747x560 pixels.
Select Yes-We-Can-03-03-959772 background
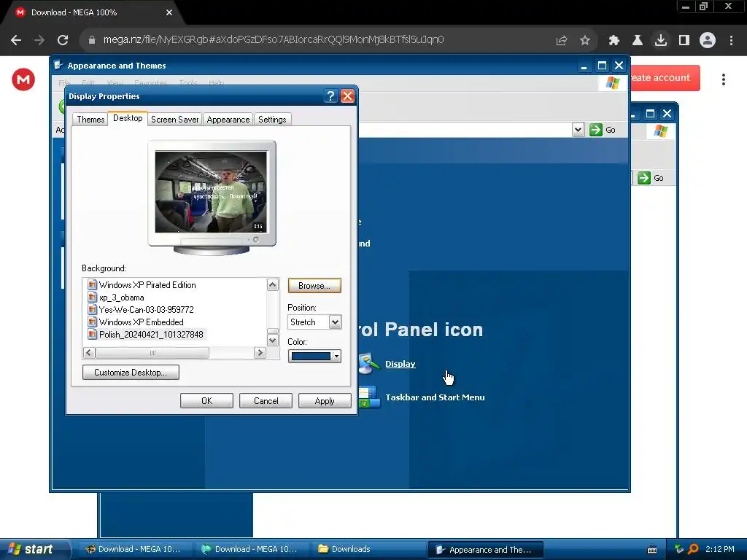pos(146,309)
